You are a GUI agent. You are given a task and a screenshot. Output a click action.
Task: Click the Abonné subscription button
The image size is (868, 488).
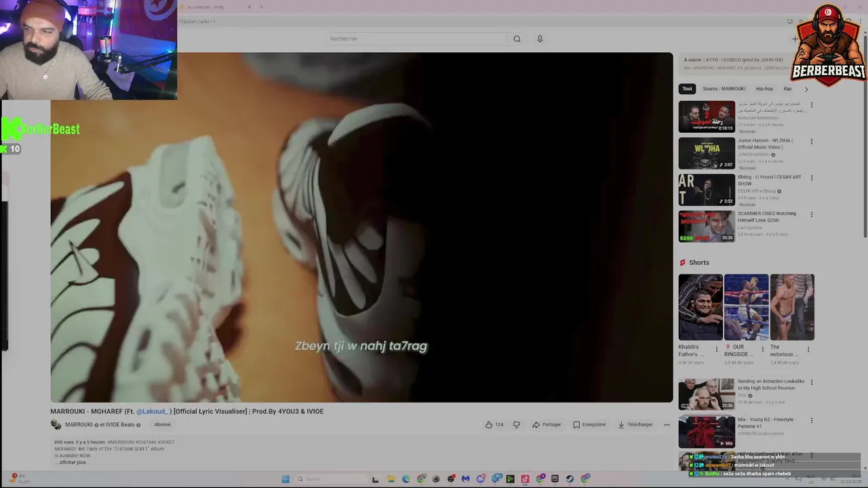pos(162,424)
